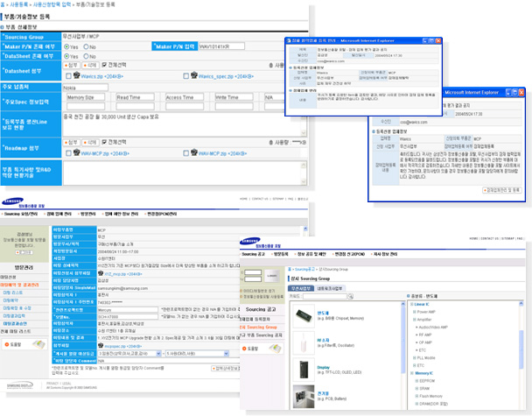Click the keyword search input field

pos(325,297)
